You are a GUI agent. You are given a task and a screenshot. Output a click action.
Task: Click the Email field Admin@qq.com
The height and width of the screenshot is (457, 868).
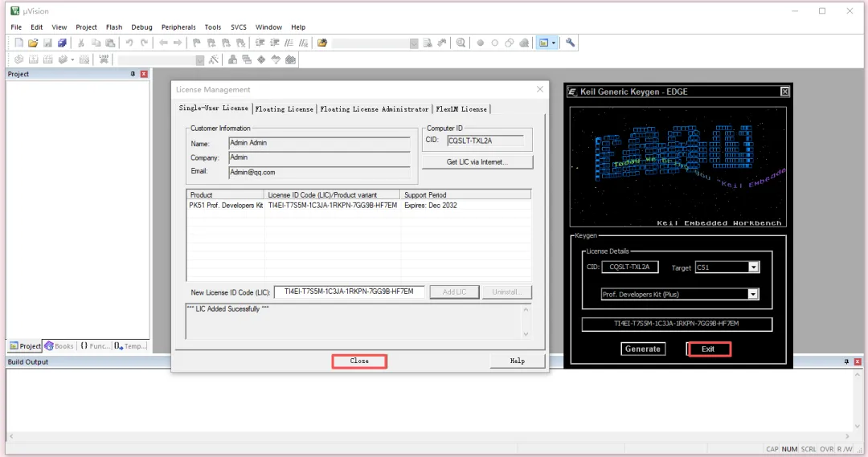click(x=319, y=172)
